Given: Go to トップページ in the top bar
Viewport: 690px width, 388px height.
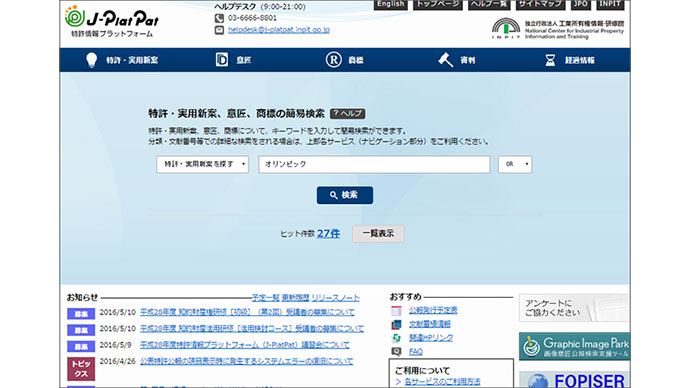Looking at the screenshot, I should tap(437, 4).
